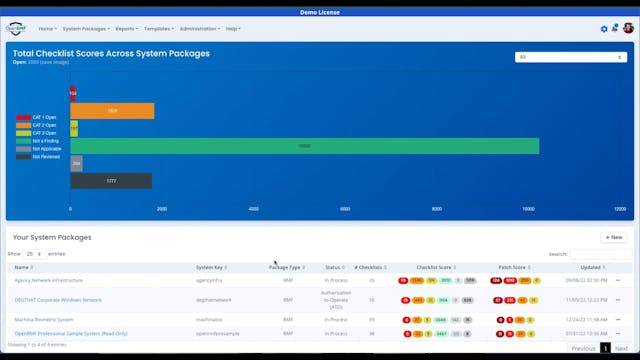Click the 'machinabio' system key cell
Image resolution: width=640 pixels, height=360 pixels.
[x=209, y=320]
